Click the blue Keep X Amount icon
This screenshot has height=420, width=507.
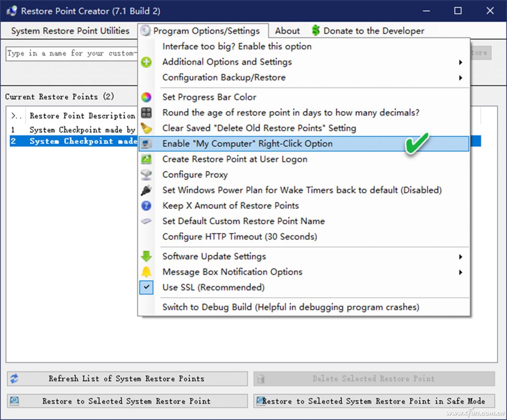146,206
